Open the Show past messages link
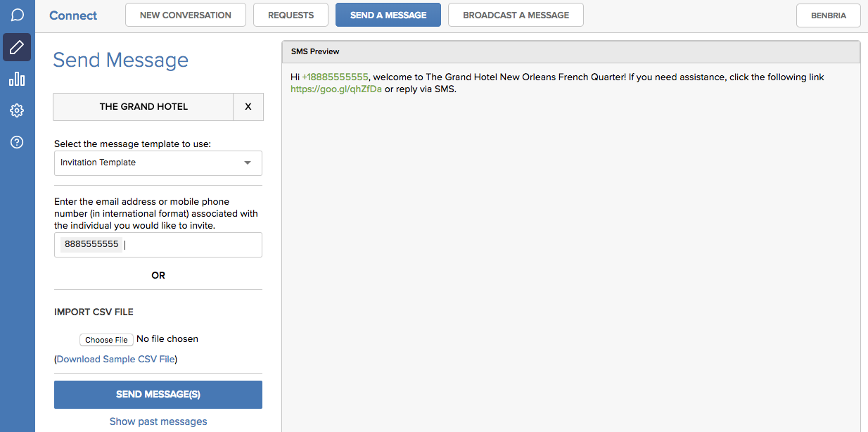This screenshot has height=432, width=868. (158, 421)
